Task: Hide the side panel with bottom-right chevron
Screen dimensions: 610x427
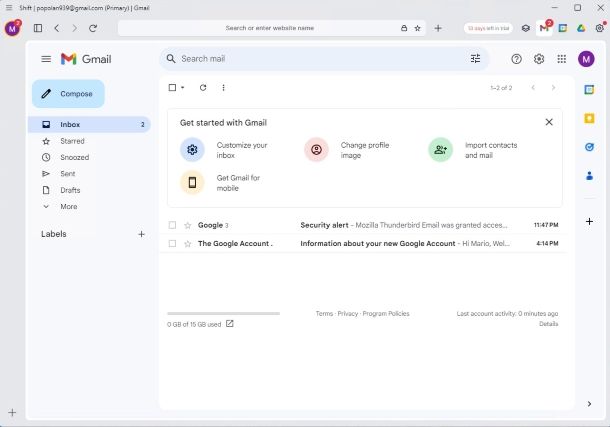Action: 589,404
